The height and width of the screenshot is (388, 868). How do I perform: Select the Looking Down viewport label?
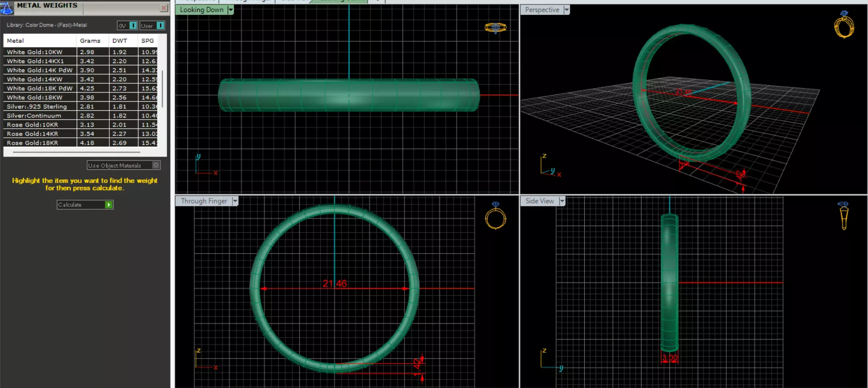pos(202,10)
